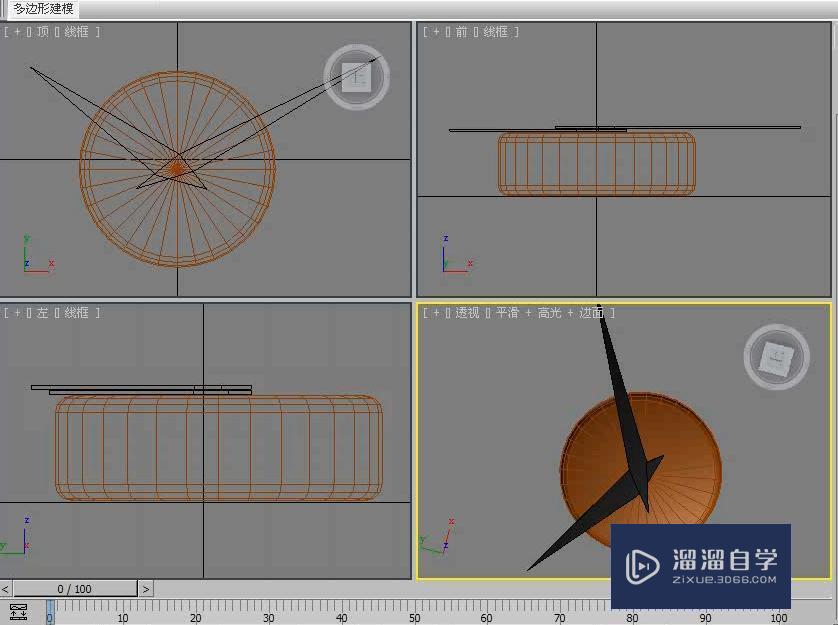The width and height of the screenshot is (838, 625).
Task: Click frame 40 on the timeline
Action: [342, 618]
